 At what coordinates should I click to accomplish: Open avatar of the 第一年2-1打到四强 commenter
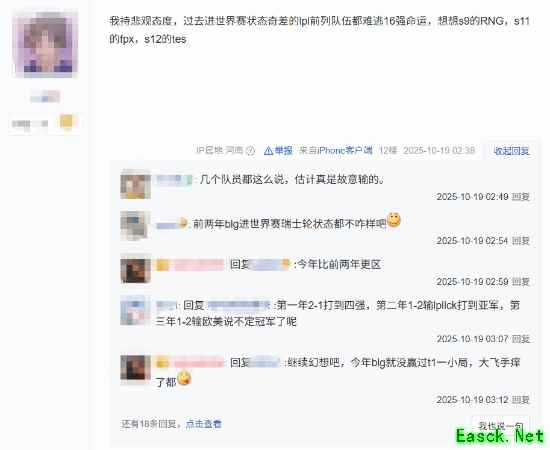tap(135, 310)
